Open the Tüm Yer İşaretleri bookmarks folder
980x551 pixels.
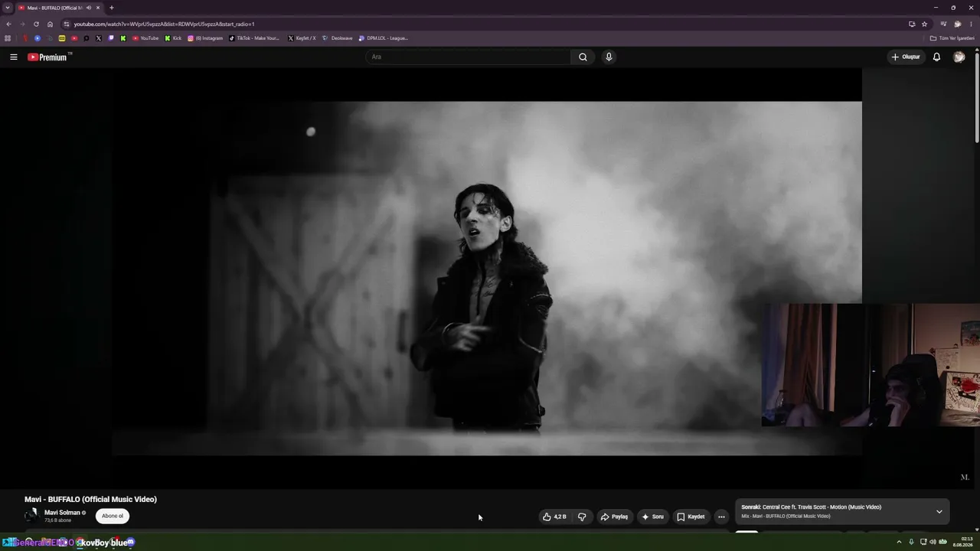click(952, 38)
